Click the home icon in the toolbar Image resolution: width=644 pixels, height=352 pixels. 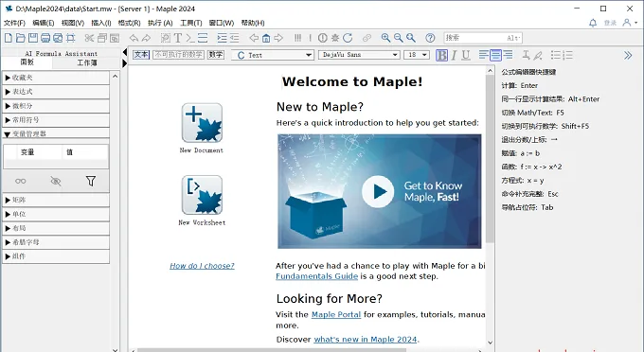point(266,38)
